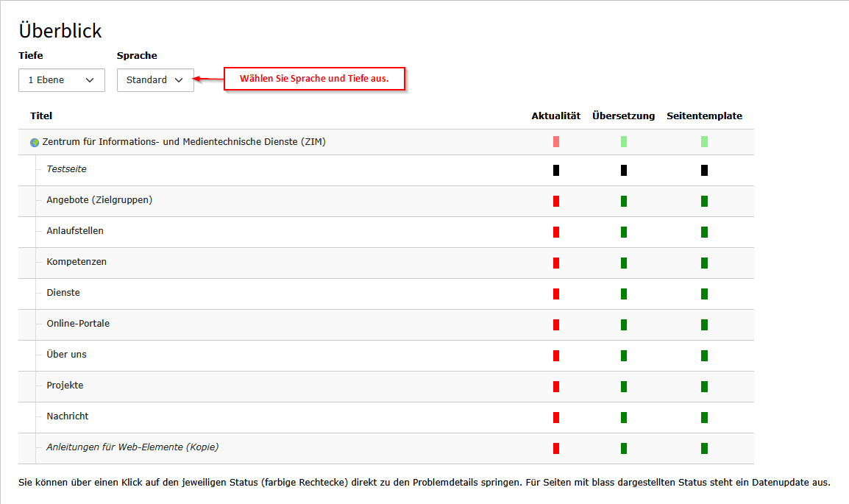Click the Übersetzung column header
The height and width of the screenshot is (504, 849).
623,116
